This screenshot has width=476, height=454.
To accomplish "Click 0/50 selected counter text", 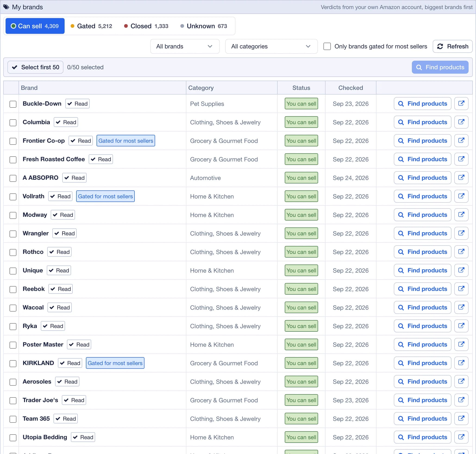I will tap(85, 67).
